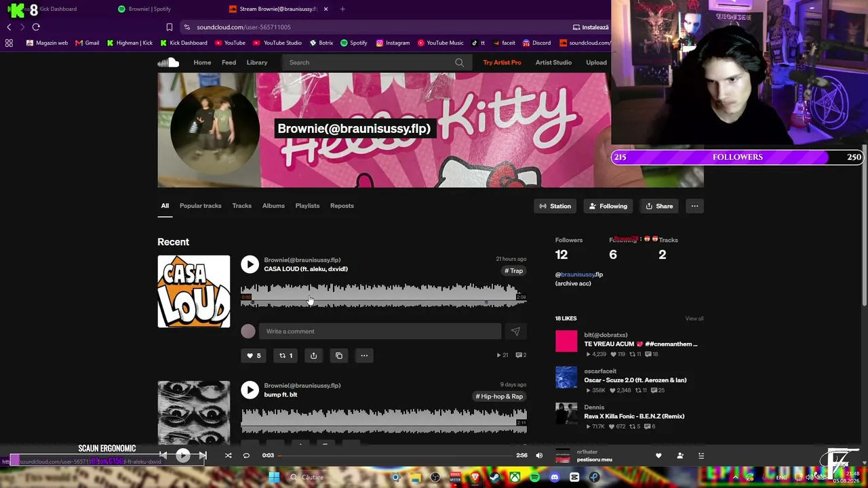The image size is (868, 488).
Task: Click the Try Artist Pro link
Action: [x=502, y=62]
